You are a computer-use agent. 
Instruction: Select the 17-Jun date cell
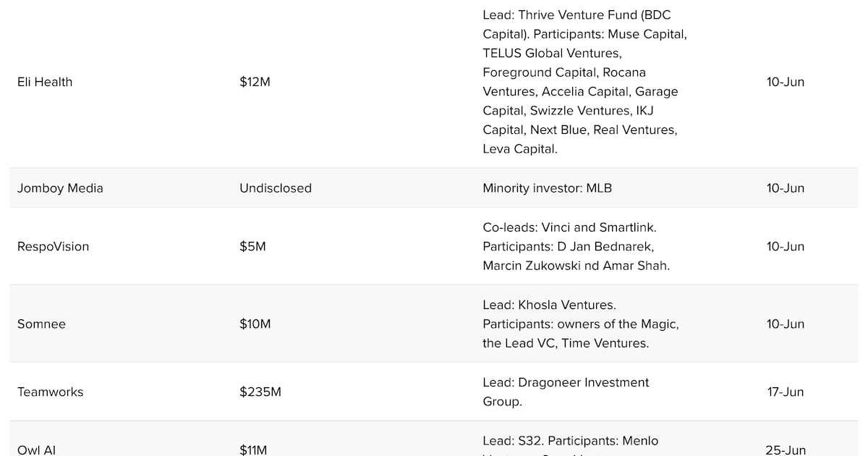point(785,392)
